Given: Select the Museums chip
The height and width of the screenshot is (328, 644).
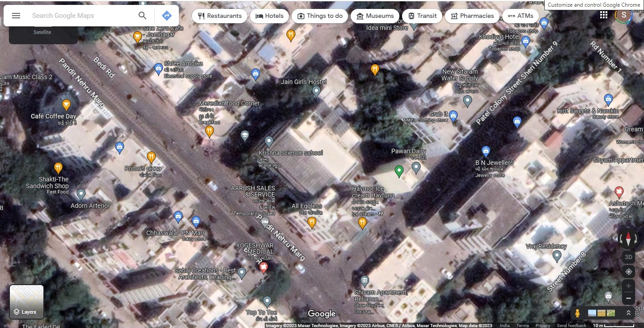Looking at the screenshot, I should tap(375, 16).
